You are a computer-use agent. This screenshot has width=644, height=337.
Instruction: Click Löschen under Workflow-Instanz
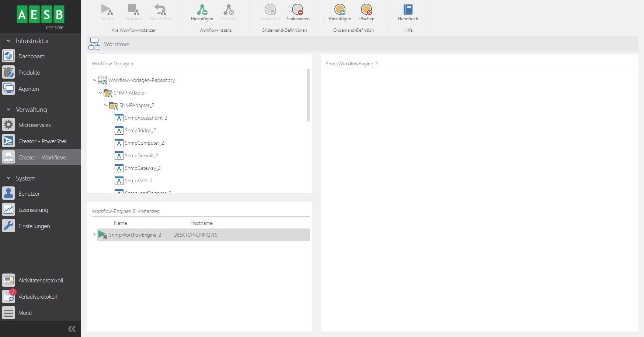point(228,11)
